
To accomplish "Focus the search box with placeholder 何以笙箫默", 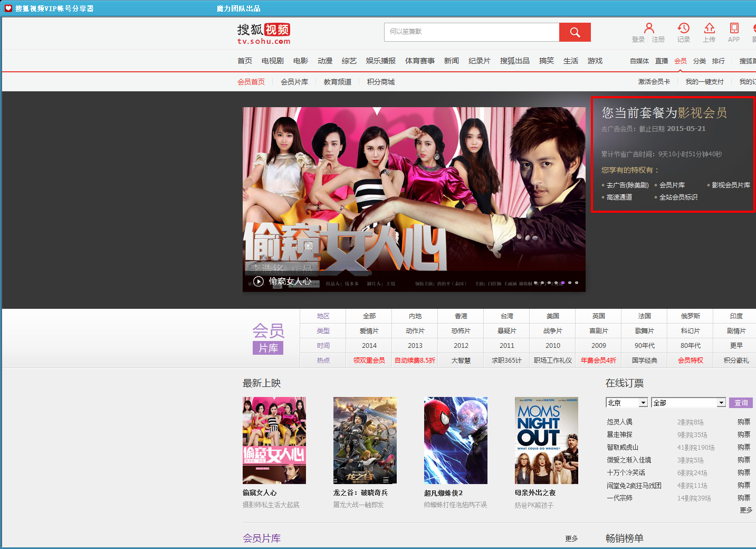I will tap(472, 32).
